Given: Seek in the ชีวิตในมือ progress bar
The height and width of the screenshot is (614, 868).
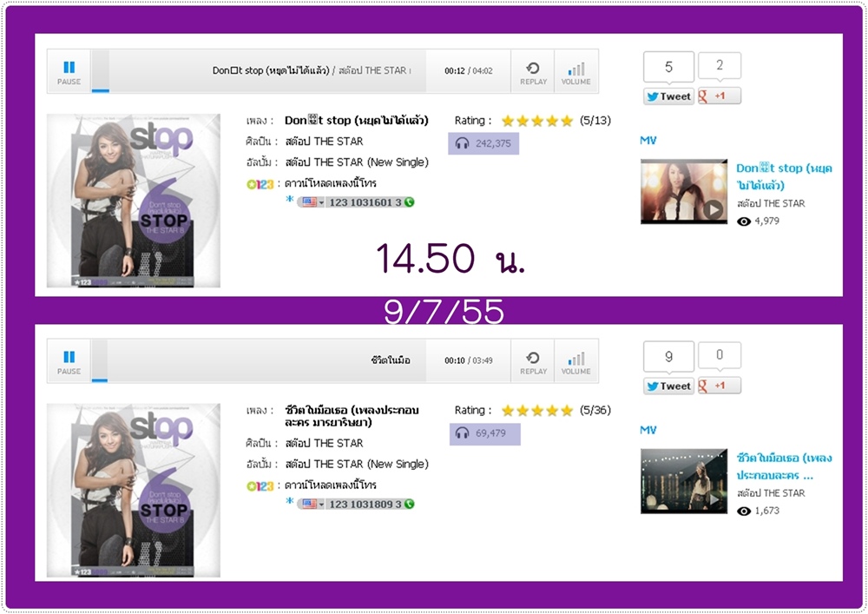Looking at the screenshot, I should pos(259,380).
